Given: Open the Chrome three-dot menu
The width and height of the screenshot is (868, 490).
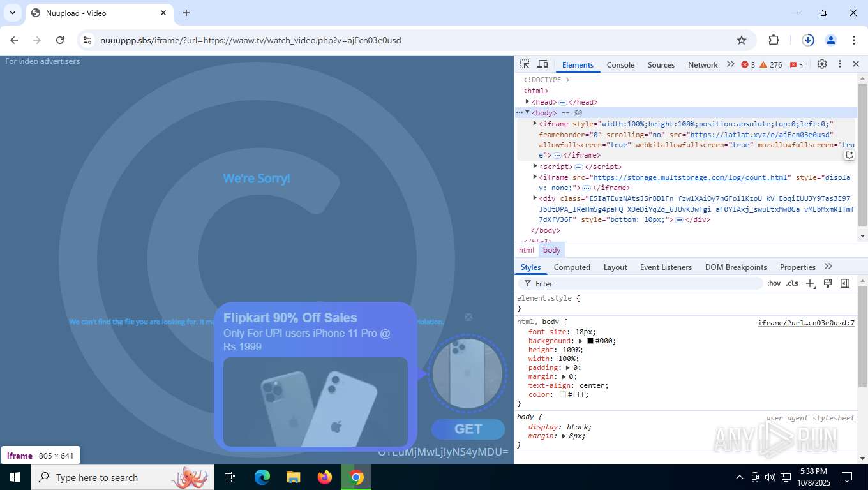Looking at the screenshot, I should pos(854,40).
